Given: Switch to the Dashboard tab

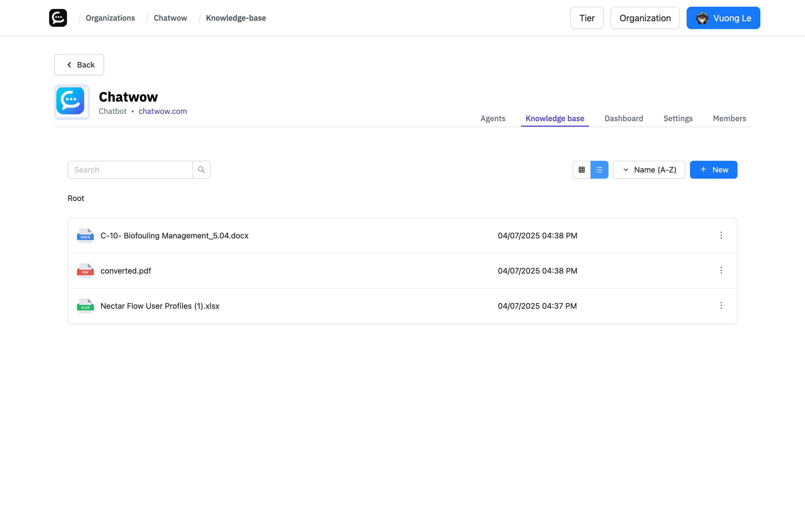Looking at the screenshot, I should click(624, 118).
